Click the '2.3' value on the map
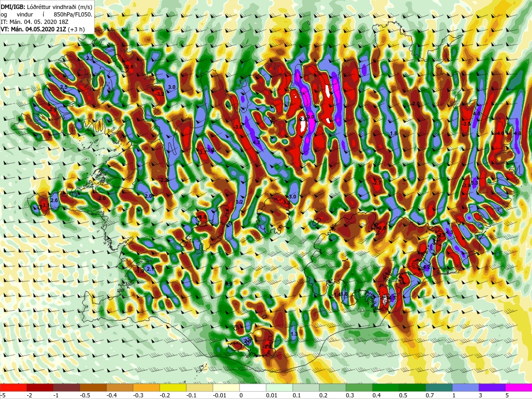532x399 pixels. click(89, 59)
